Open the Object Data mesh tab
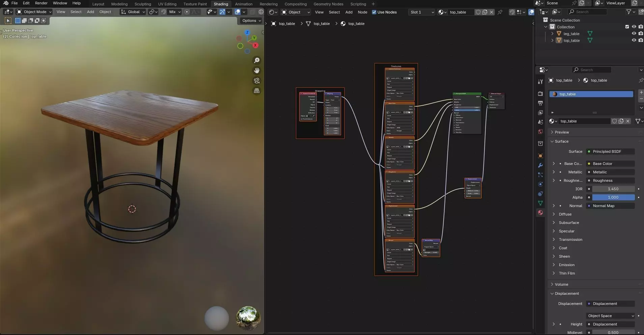 point(540,203)
